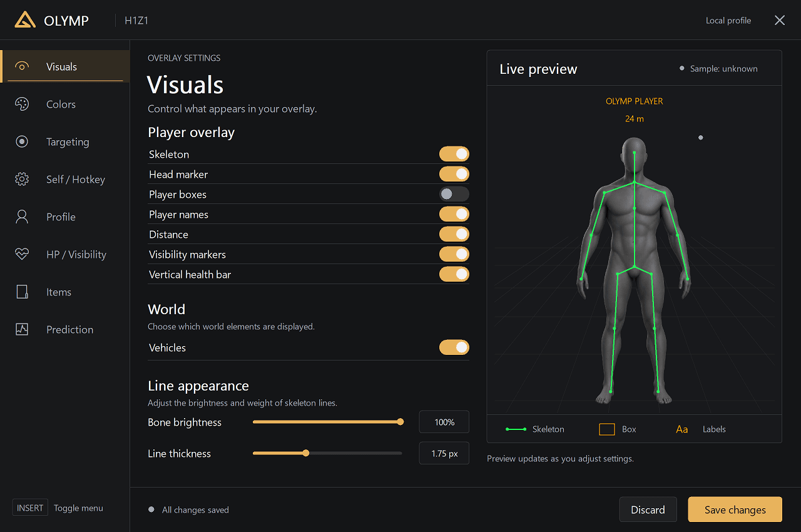Click the Player overlay heading
Viewport: 801px width, 532px height.
(x=191, y=132)
